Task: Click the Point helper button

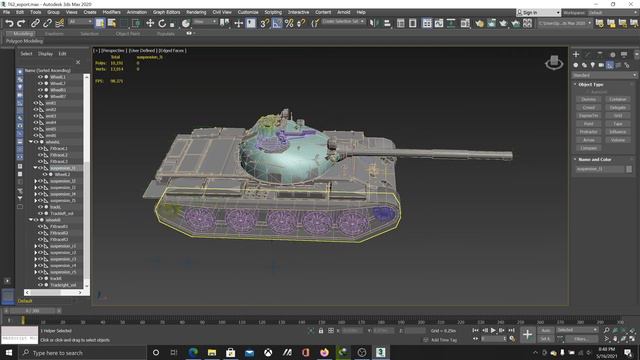Action: (x=588, y=124)
